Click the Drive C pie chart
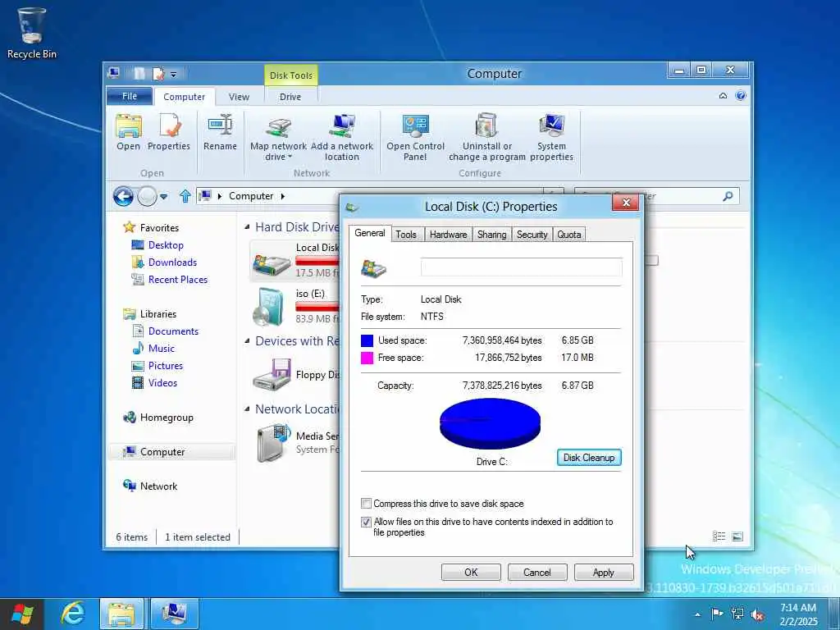Screen dimensions: 840x630 pyautogui.click(x=490, y=423)
